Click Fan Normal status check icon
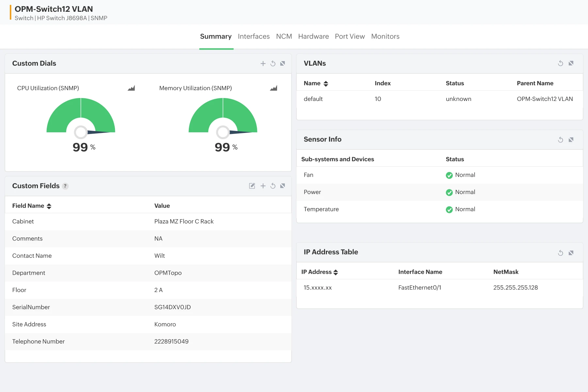The height and width of the screenshot is (392, 588). click(x=449, y=175)
